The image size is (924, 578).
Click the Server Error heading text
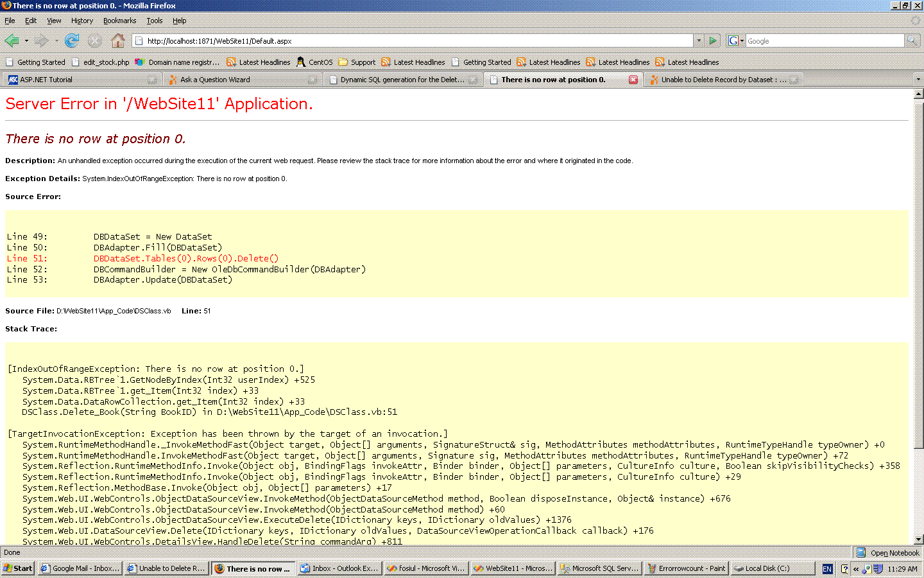click(159, 103)
